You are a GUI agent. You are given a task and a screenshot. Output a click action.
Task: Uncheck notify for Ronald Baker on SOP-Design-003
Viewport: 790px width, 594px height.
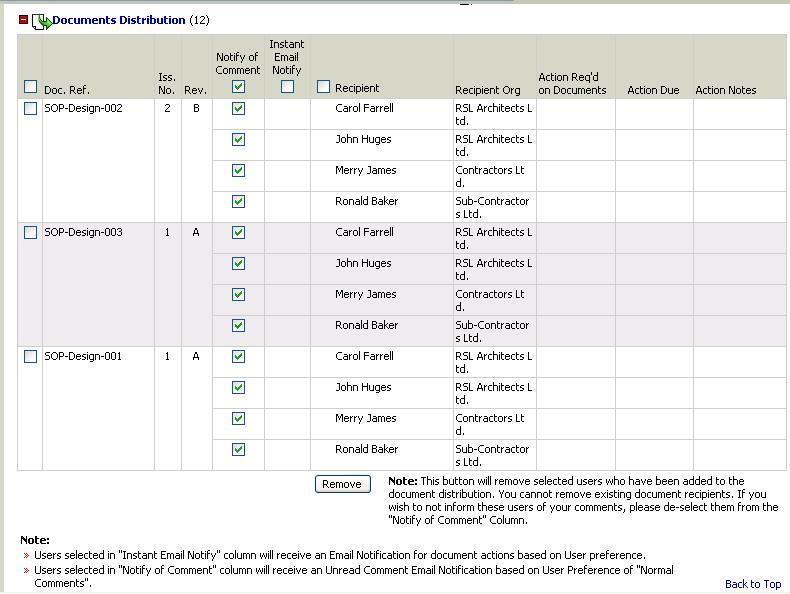pyautogui.click(x=239, y=325)
